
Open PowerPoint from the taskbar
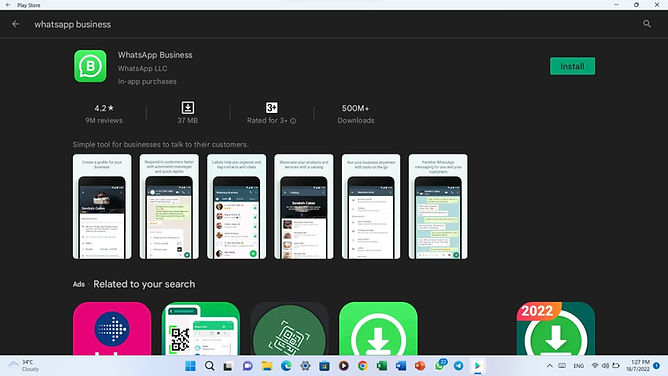[420, 366]
